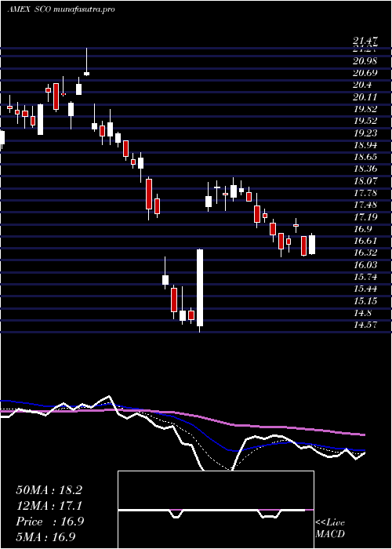Select the 18.94 price label
Screen dimensions: 392x549
pos(365,144)
